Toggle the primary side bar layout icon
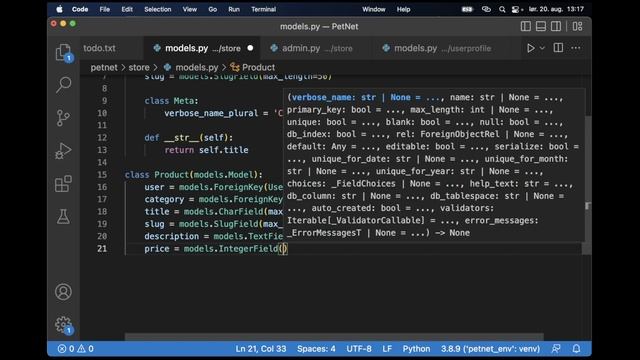This screenshot has width=640, height=360. 526,27
